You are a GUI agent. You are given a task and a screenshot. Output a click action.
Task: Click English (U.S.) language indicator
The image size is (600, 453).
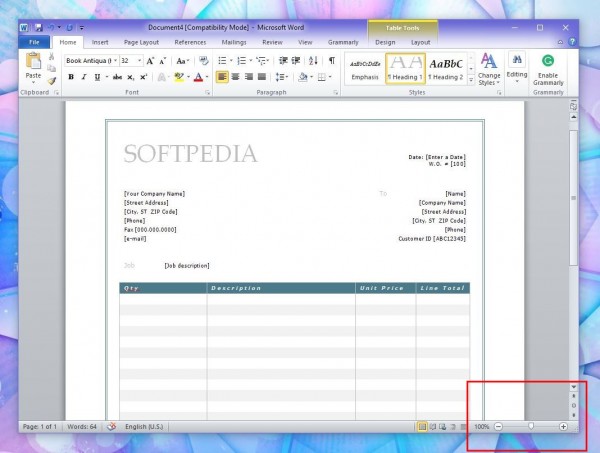click(144, 426)
